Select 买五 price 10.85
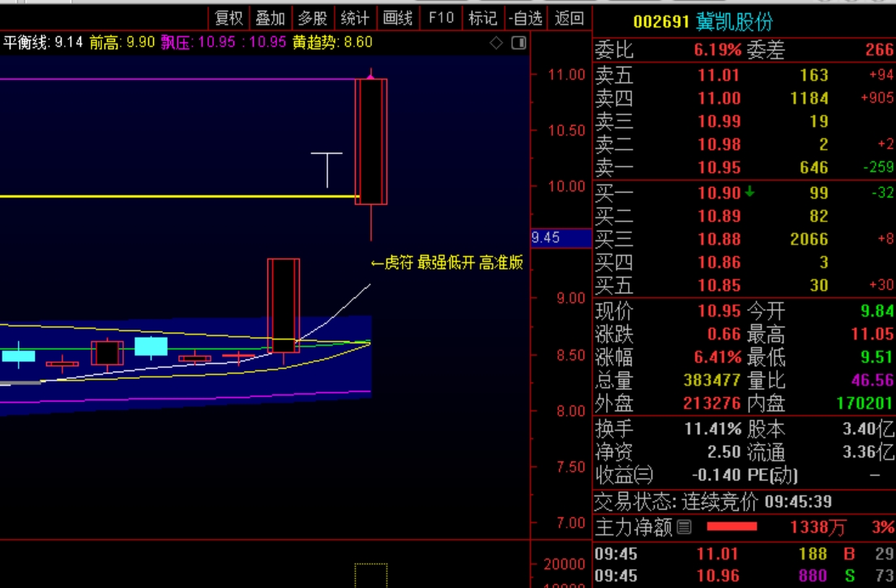 coord(719,285)
